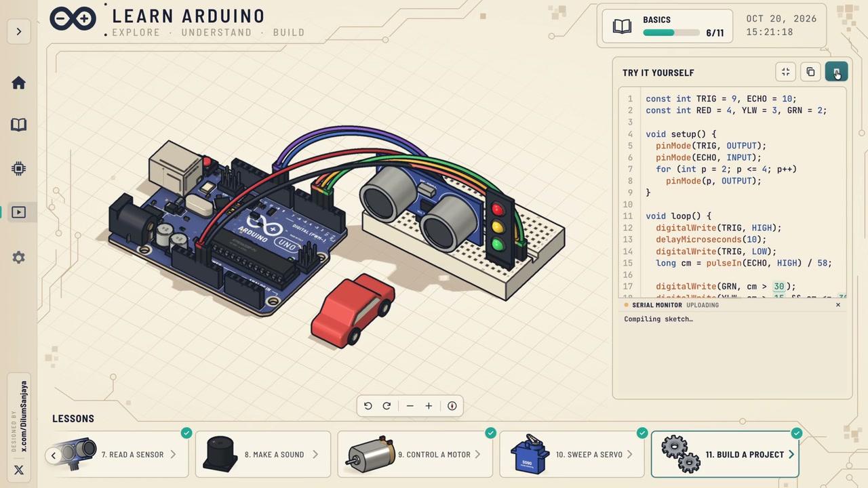The width and height of the screenshot is (868, 488).
Task: Click the Basics progress bar
Action: click(x=671, y=33)
